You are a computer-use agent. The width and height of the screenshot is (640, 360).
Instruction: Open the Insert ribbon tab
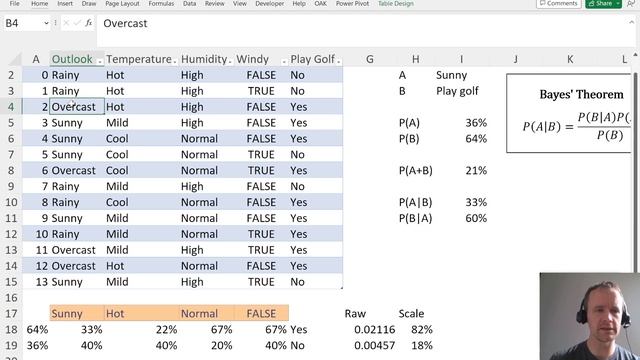click(x=65, y=3)
